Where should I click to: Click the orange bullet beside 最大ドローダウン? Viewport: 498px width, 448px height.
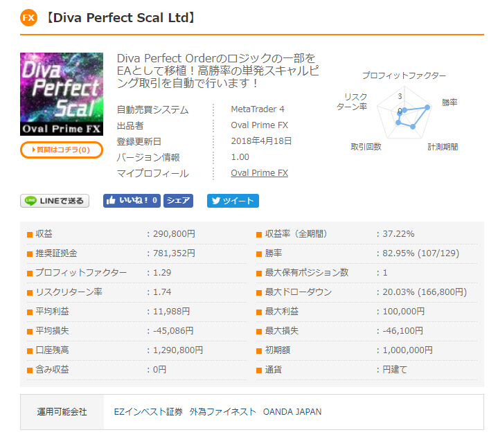(x=259, y=293)
